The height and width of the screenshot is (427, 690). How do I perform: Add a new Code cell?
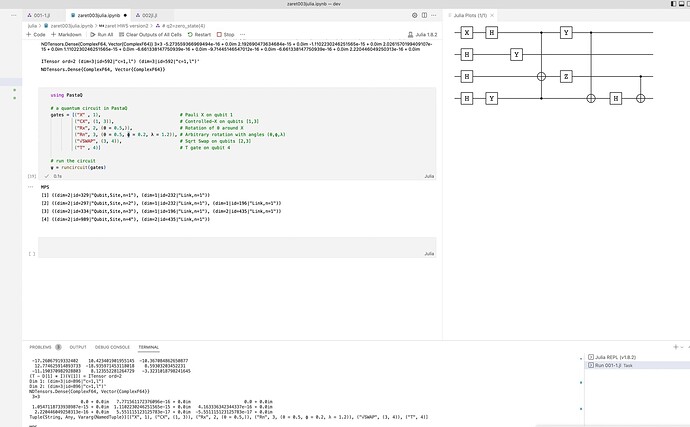point(36,34)
